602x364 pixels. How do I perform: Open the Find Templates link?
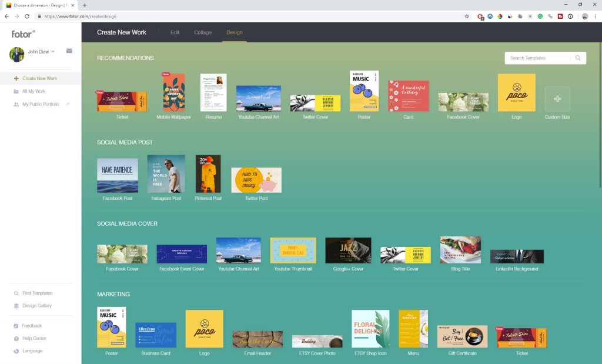37,293
